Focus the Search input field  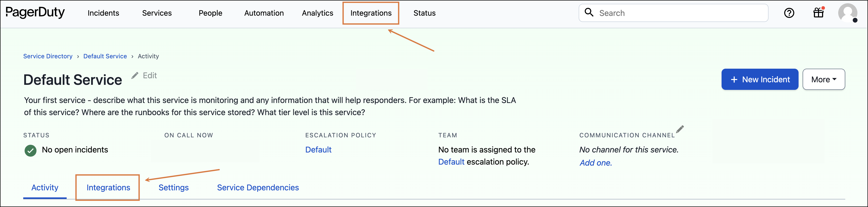681,13
